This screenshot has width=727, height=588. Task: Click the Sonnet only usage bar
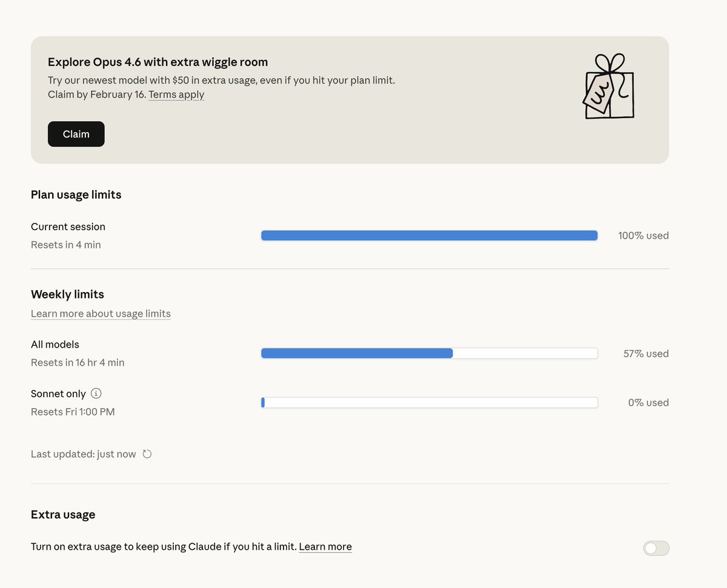(430, 403)
